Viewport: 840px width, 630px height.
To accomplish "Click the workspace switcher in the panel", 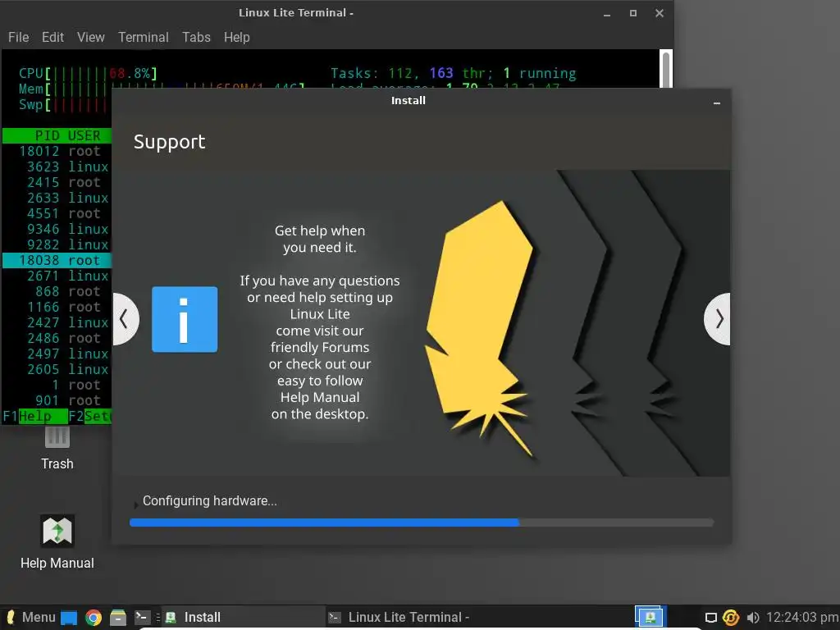I will (650, 617).
